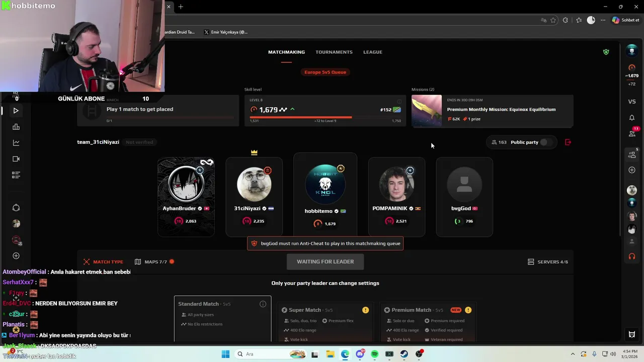The image size is (644, 362).
Task: Click the team_31ciNiyazi party name
Action: tap(98, 142)
